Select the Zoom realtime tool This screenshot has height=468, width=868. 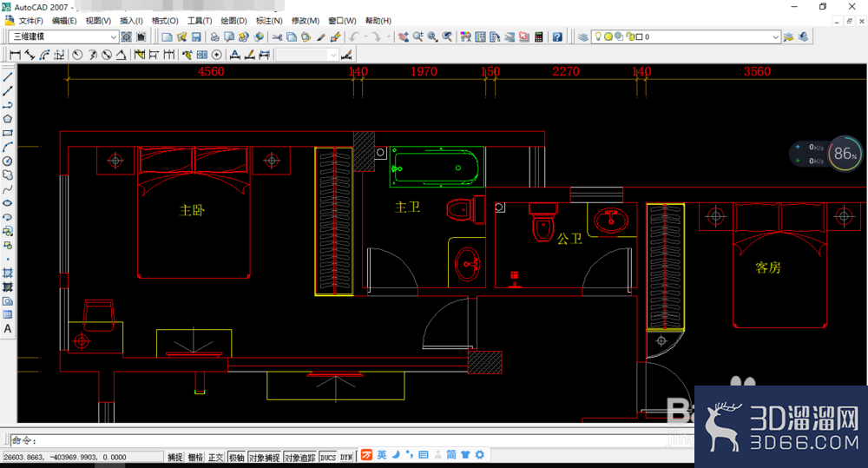pos(418,37)
